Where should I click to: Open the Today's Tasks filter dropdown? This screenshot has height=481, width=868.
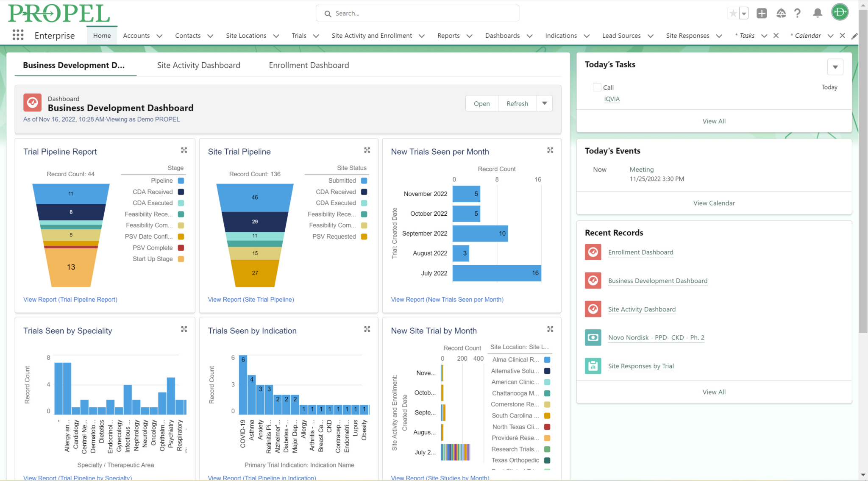click(x=835, y=67)
